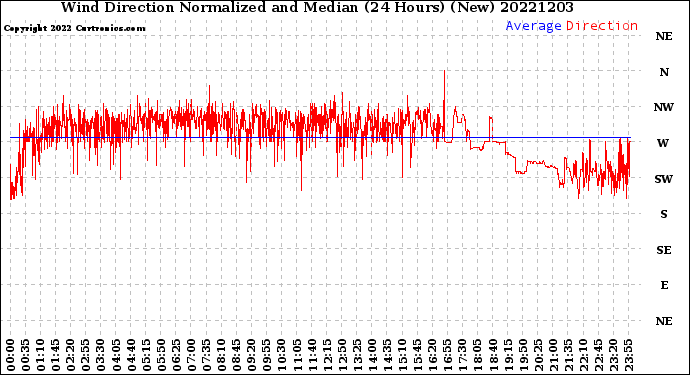Click the red spike reaching N near 16:55
This screenshot has height=375, width=690.
pos(444,106)
